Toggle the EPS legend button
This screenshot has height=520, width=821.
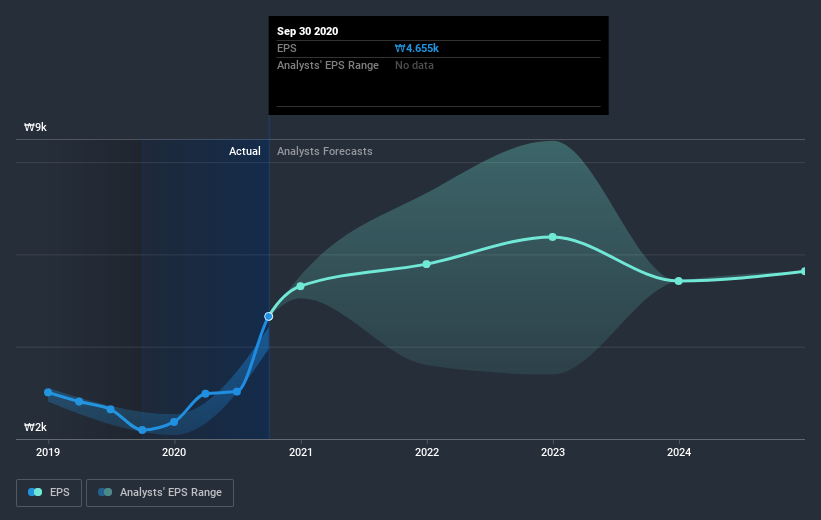(49, 492)
